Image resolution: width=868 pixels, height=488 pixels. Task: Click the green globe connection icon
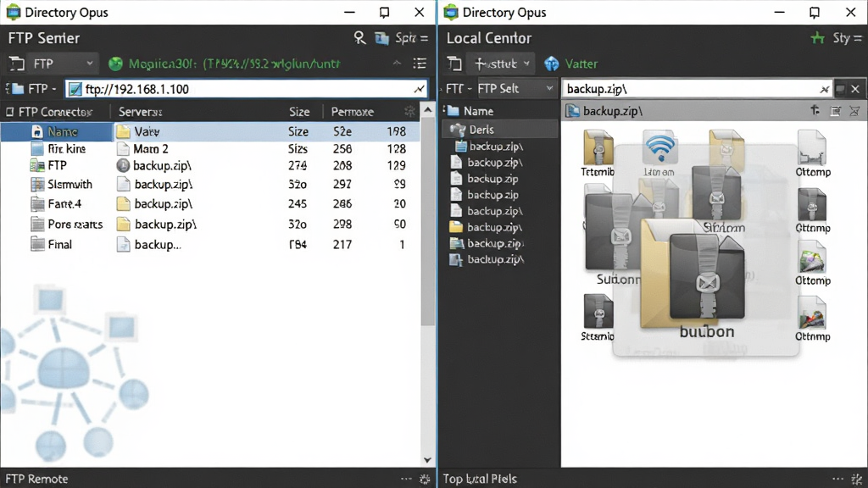[x=115, y=64]
